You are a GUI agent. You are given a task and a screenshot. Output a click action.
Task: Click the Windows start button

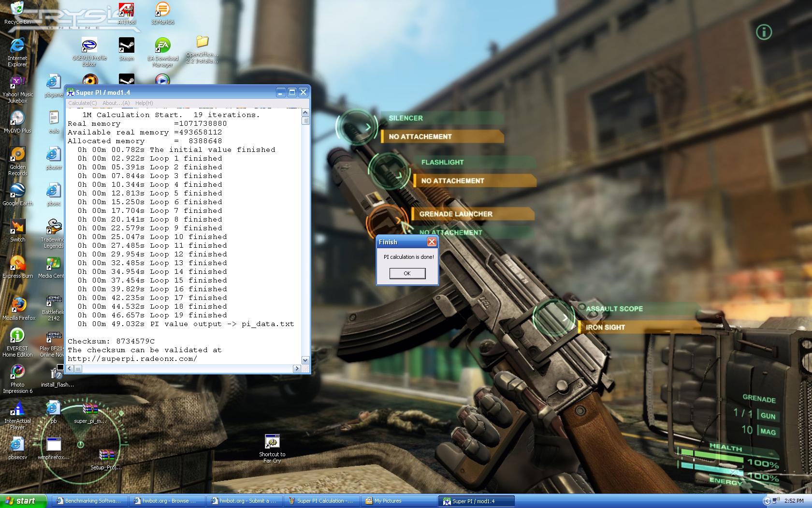(x=23, y=501)
